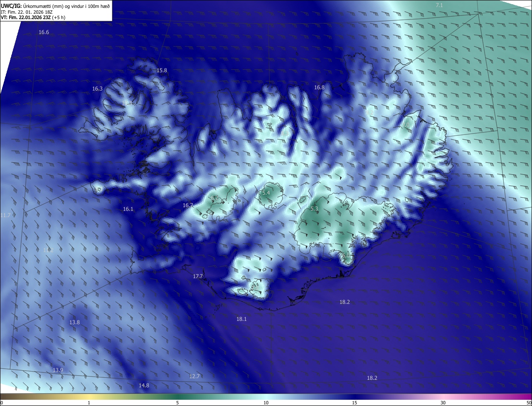This screenshot has height=406, width=532.
Task: Click the precipitation color scale bar
Action: click(266, 396)
